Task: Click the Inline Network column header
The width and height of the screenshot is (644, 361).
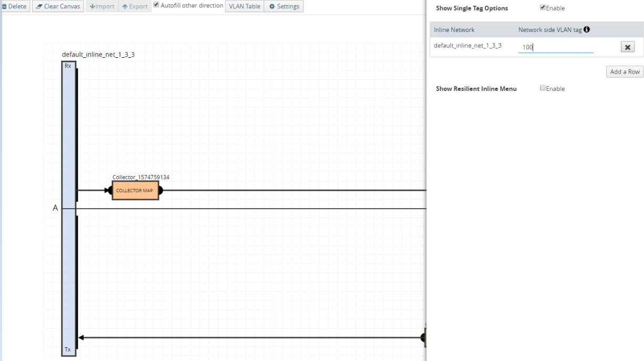Action: click(x=454, y=30)
